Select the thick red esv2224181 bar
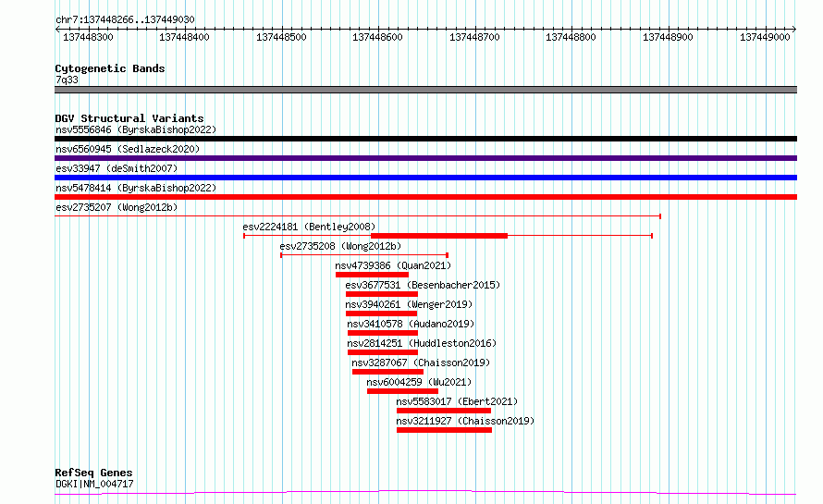 (439, 236)
